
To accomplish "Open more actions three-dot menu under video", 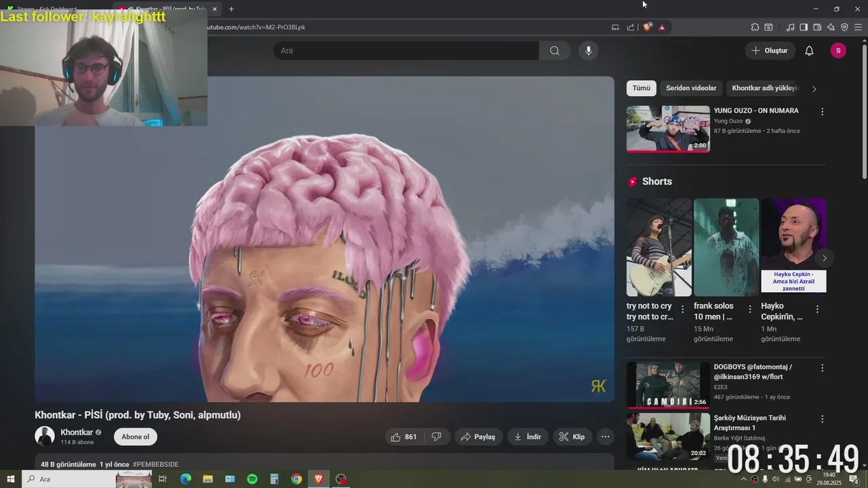I will pos(606,437).
